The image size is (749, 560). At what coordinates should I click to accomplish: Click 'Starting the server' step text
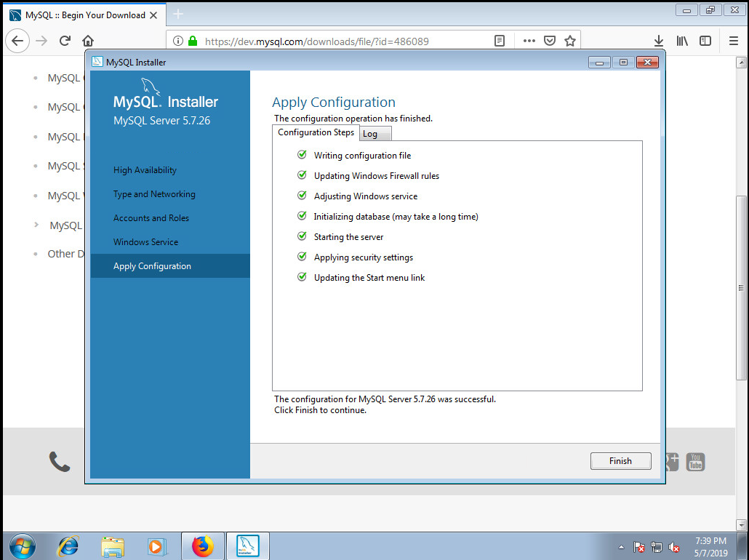point(349,237)
